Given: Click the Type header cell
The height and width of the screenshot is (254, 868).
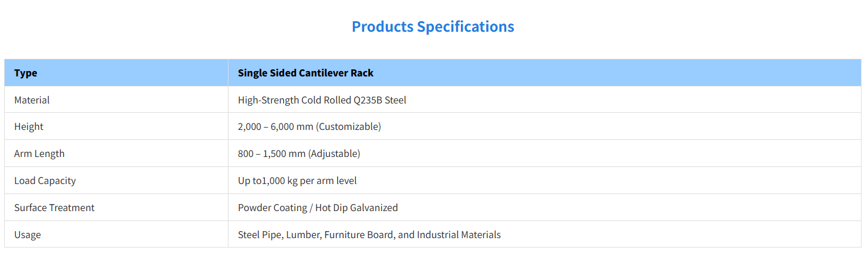Looking at the screenshot, I should pos(26,73).
